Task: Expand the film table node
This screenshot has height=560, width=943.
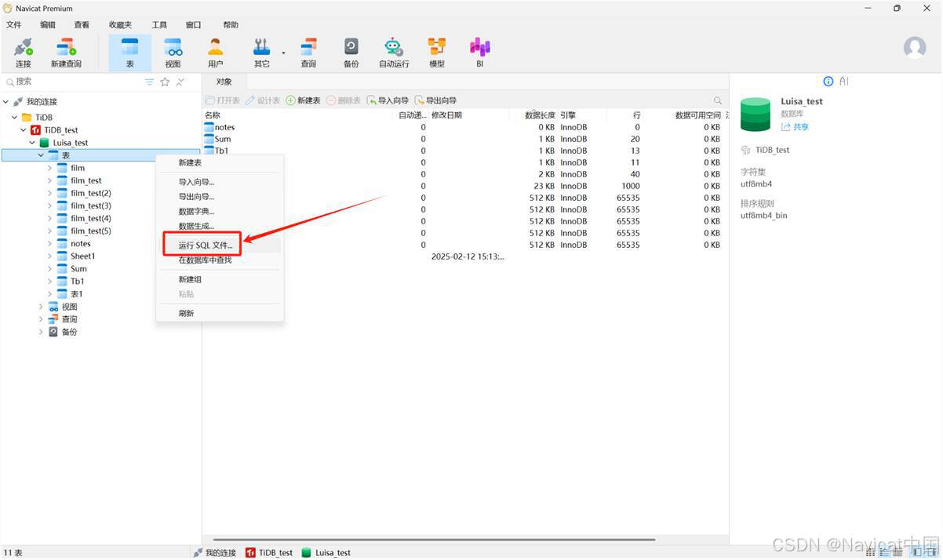Action: pos(50,168)
